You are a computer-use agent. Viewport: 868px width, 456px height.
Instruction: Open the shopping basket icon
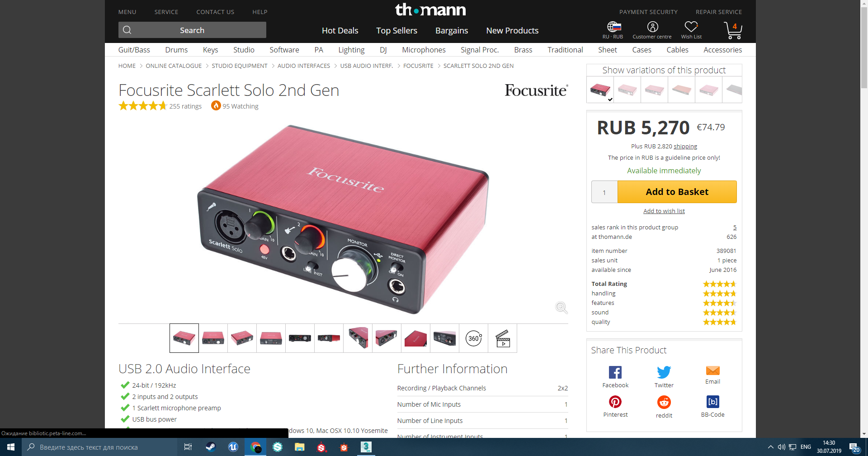733,30
